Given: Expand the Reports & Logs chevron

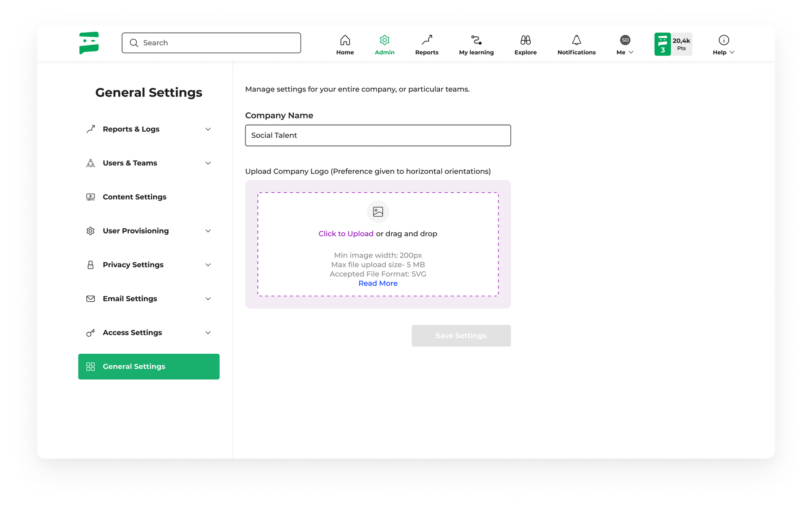Looking at the screenshot, I should (x=208, y=129).
